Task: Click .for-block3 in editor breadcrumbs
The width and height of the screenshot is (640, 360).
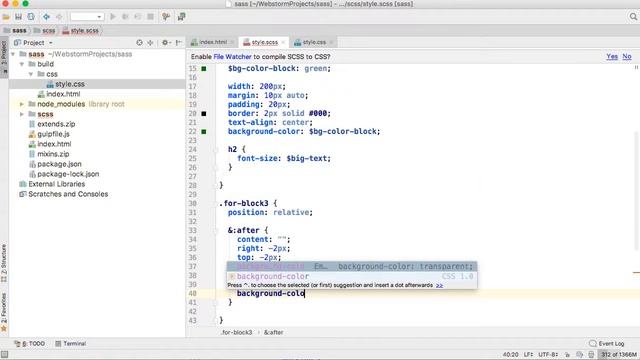Action: 237,333
